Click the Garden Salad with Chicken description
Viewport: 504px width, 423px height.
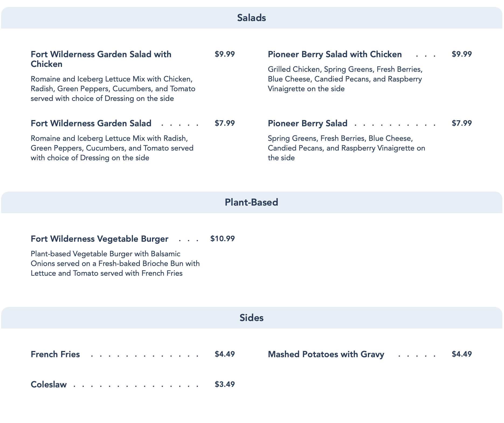click(x=113, y=89)
